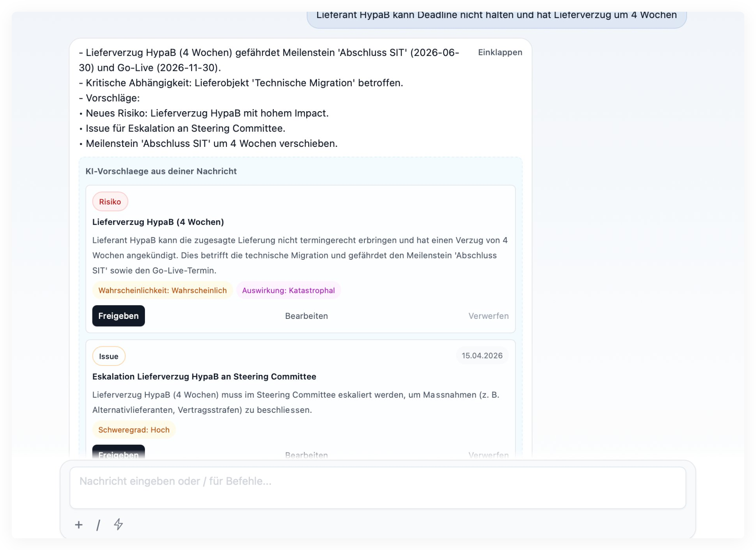Select the red 'Risiko' badge
This screenshot has height=550, width=756.
tap(110, 201)
